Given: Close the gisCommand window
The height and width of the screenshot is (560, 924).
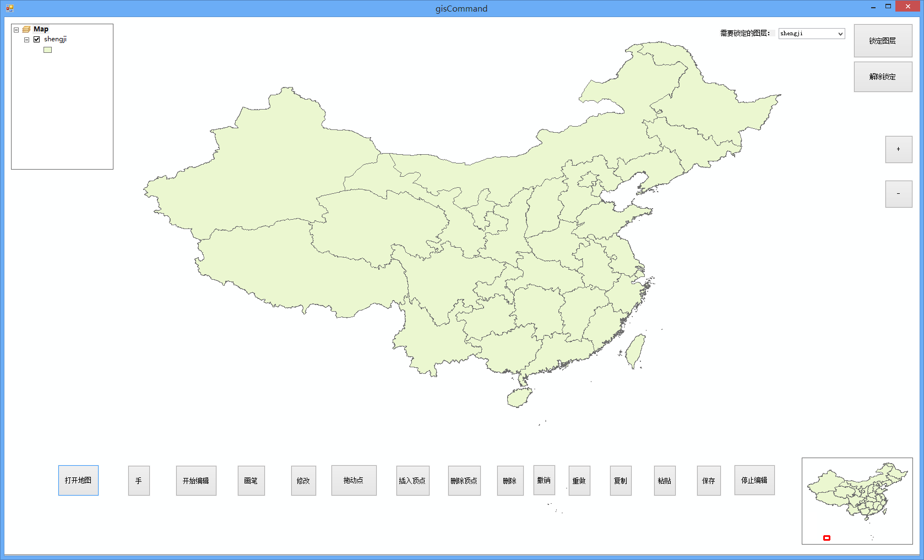Looking at the screenshot, I should (908, 7).
